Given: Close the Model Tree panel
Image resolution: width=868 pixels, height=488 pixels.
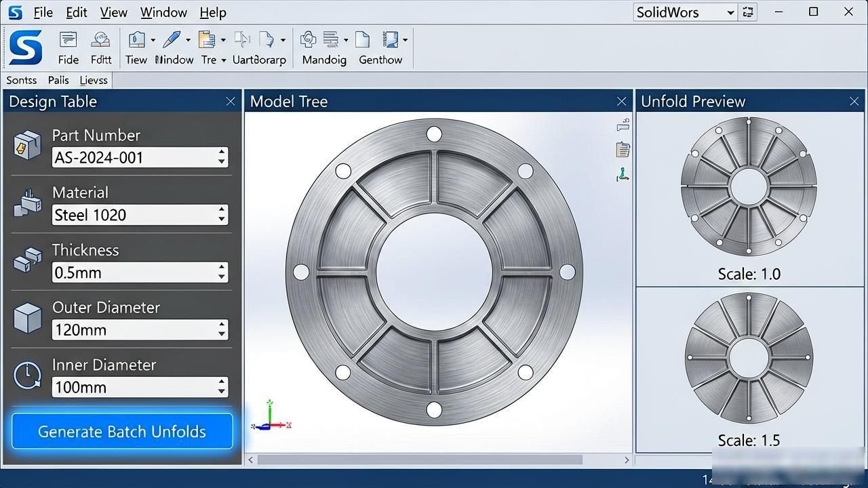Looking at the screenshot, I should 622,102.
